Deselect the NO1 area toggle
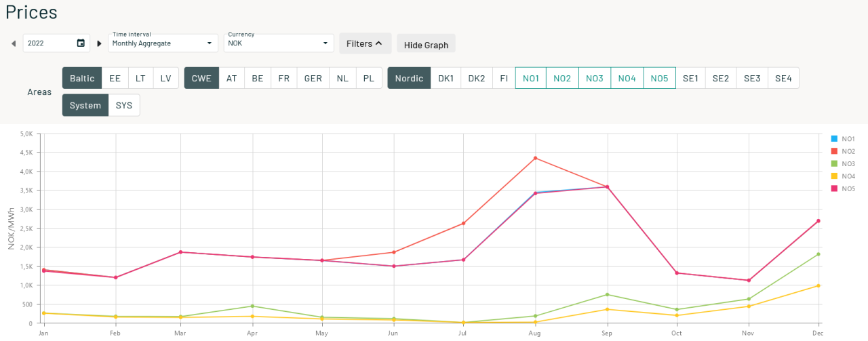 point(531,78)
